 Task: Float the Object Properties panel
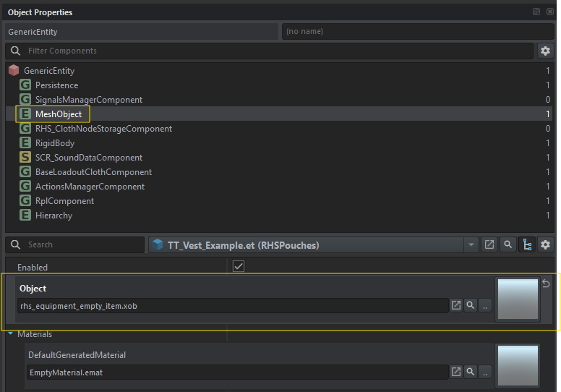coord(536,12)
